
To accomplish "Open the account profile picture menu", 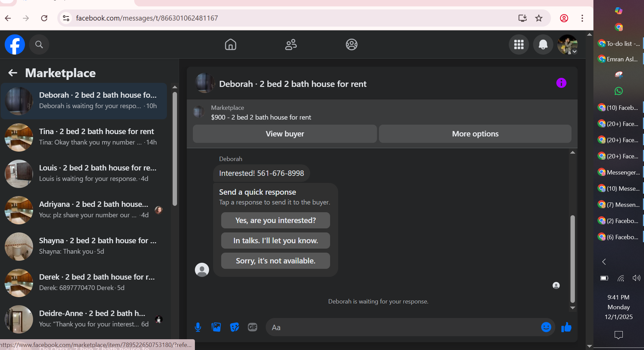I will point(568,44).
